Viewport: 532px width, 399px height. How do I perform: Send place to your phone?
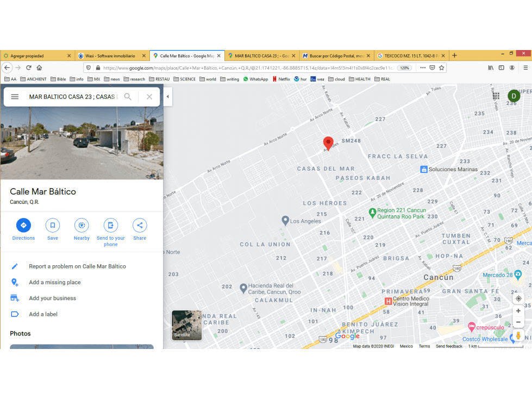pos(111,233)
